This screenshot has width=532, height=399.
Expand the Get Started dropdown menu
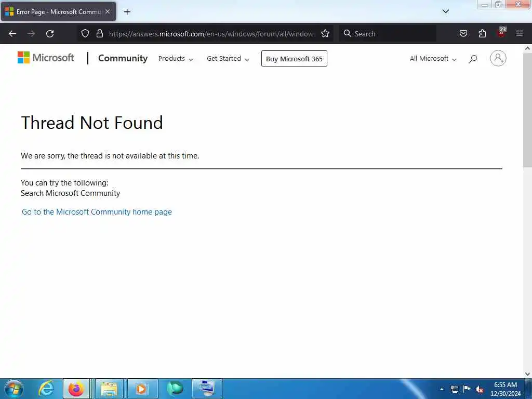(228, 58)
